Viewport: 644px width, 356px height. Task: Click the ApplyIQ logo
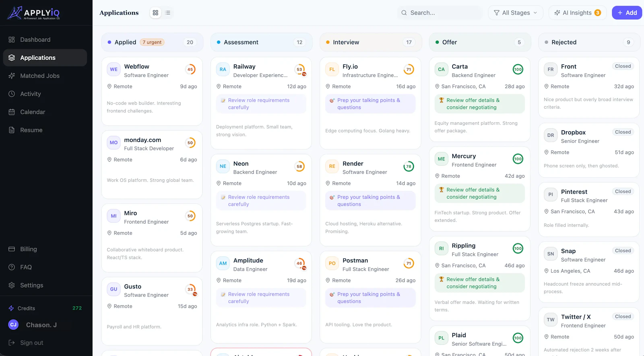[x=33, y=13]
